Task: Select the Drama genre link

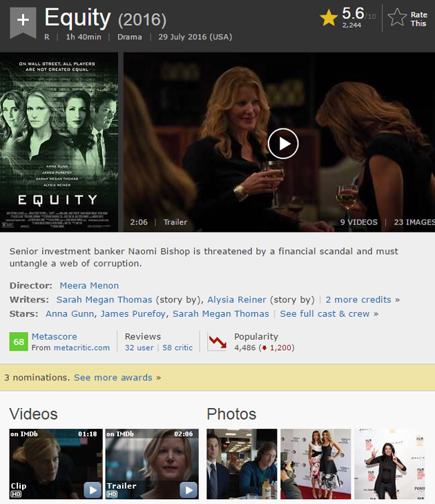Action: tap(130, 37)
